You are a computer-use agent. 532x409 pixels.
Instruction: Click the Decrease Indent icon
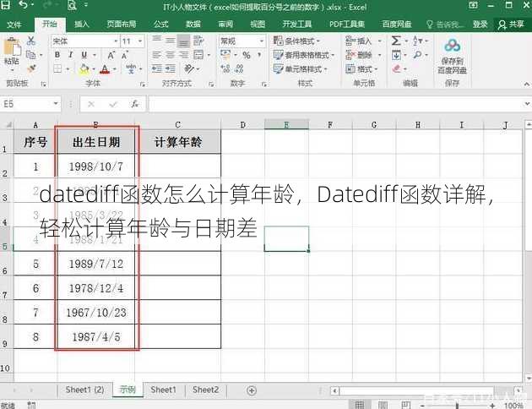(x=157, y=69)
